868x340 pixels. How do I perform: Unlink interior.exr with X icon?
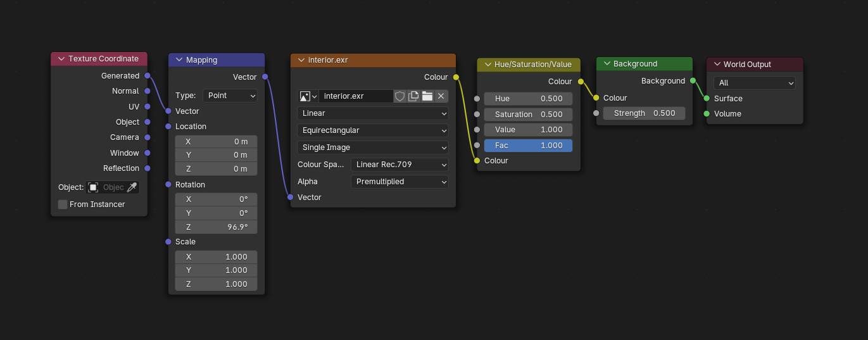pyautogui.click(x=441, y=96)
